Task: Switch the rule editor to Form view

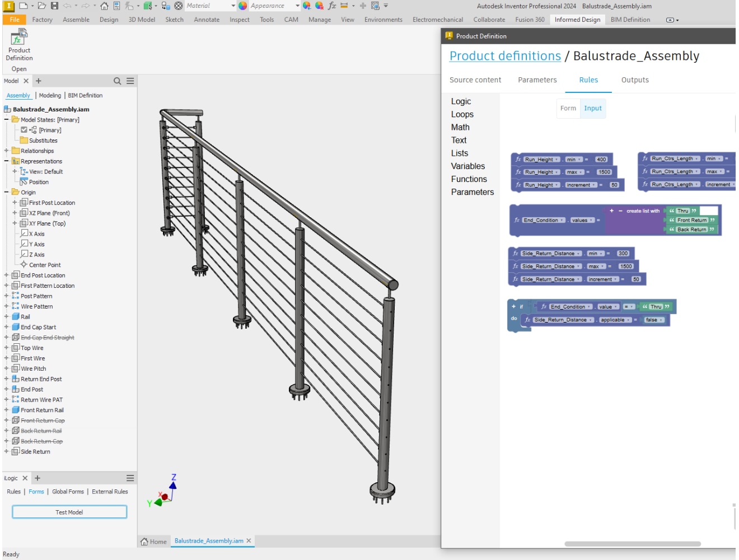Action: (x=568, y=108)
